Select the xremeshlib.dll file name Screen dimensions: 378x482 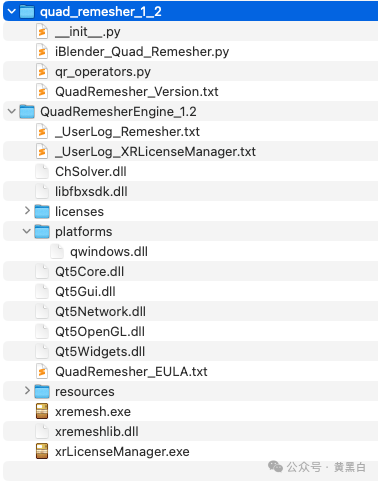pos(97,432)
